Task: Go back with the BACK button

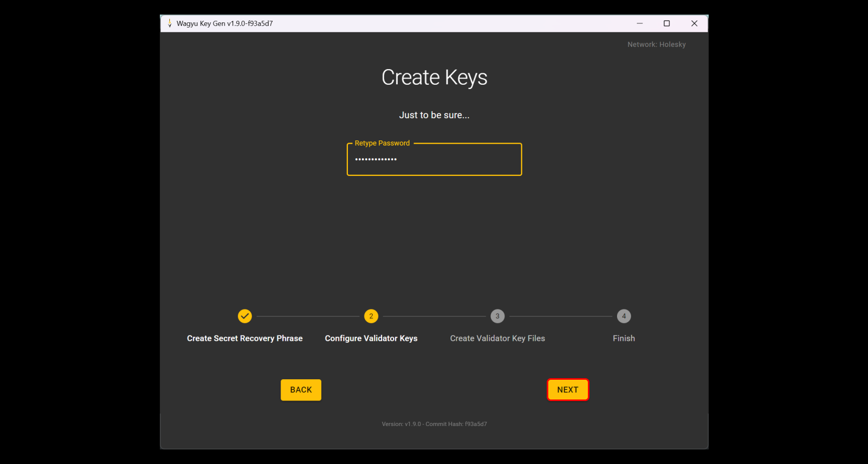Action: 301,390
